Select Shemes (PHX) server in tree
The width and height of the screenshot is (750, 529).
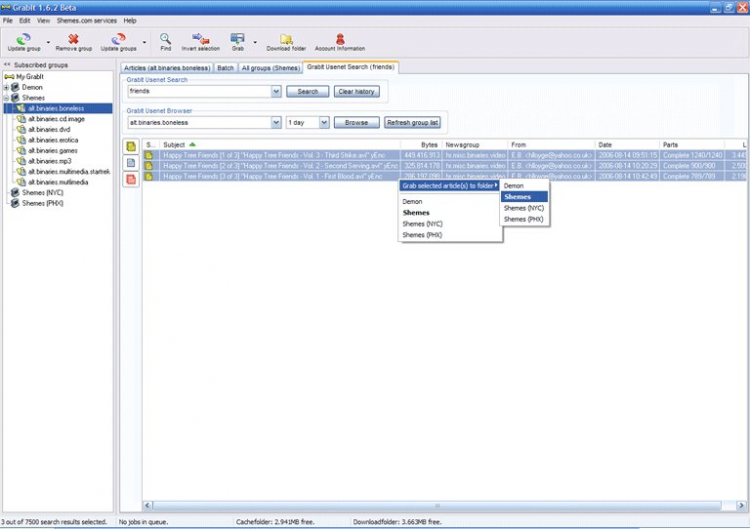(43, 203)
